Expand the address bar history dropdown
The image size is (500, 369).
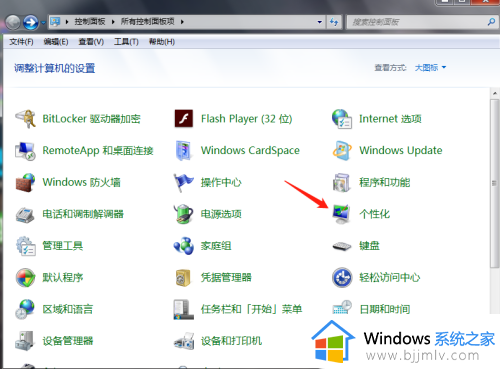coord(320,22)
